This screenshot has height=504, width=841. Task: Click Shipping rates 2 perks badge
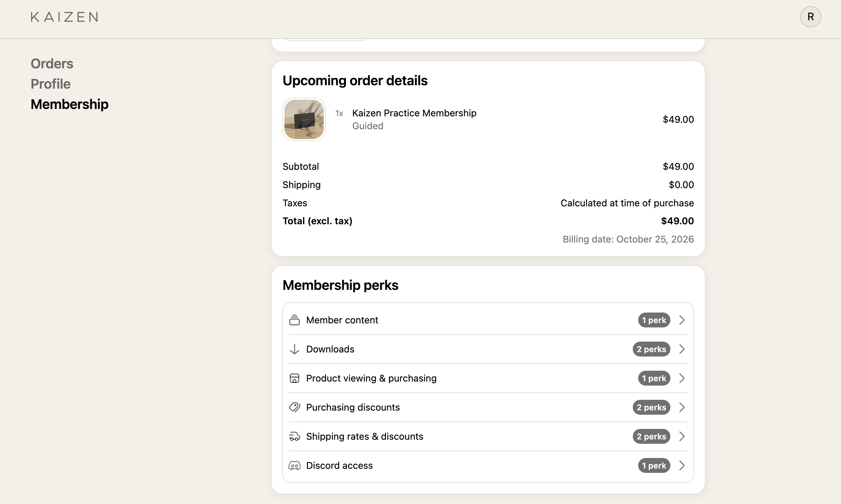click(x=651, y=436)
